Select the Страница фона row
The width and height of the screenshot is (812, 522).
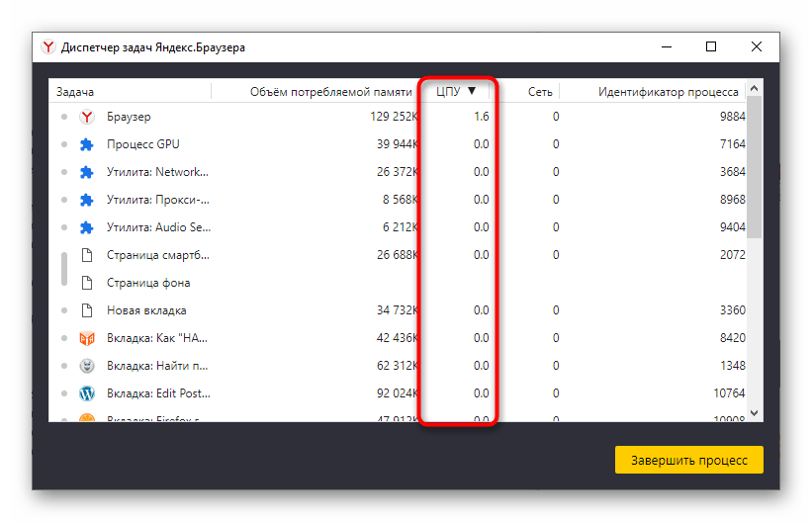398,283
